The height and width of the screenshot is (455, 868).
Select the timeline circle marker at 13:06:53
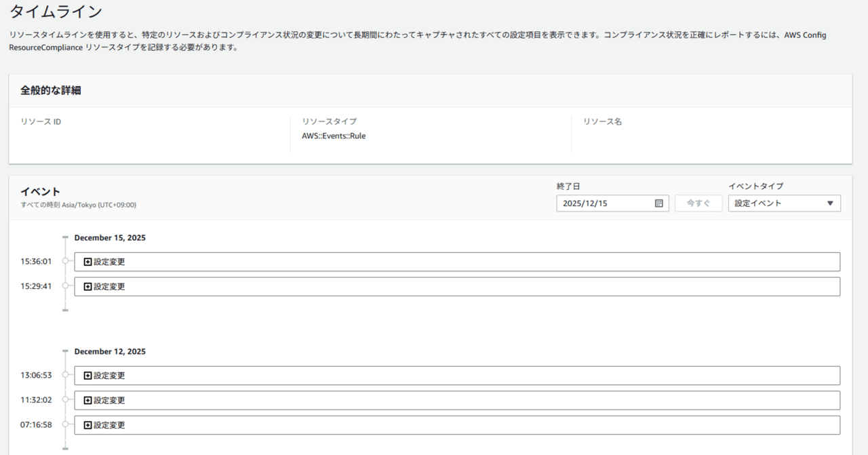65,375
